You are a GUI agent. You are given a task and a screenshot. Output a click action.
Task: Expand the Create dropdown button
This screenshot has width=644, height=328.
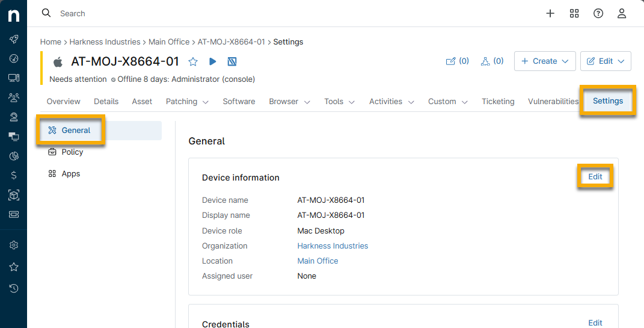click(545, 61)
